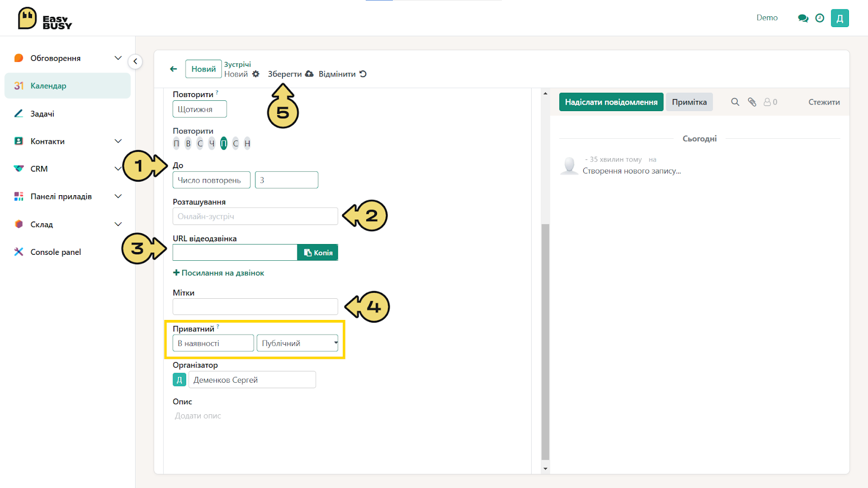Click the Панелі приладів icon
This screenshot has height=488, width=868.
[x=18, y=196]
